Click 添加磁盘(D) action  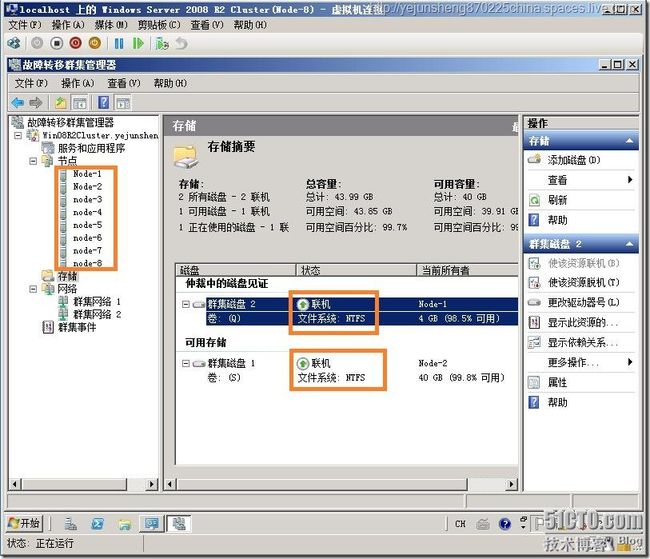click(574, 160)
